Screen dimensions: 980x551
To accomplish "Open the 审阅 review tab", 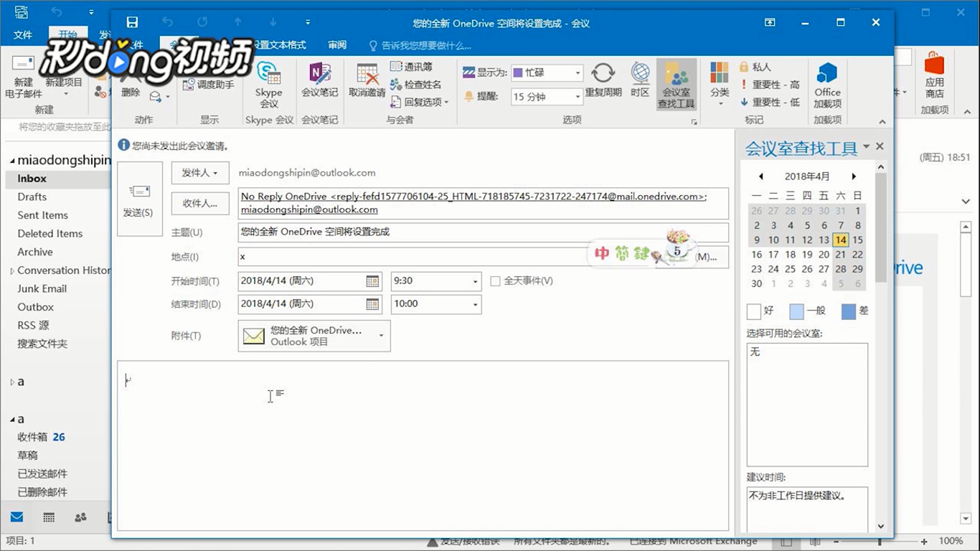I will tap(337, 44).
